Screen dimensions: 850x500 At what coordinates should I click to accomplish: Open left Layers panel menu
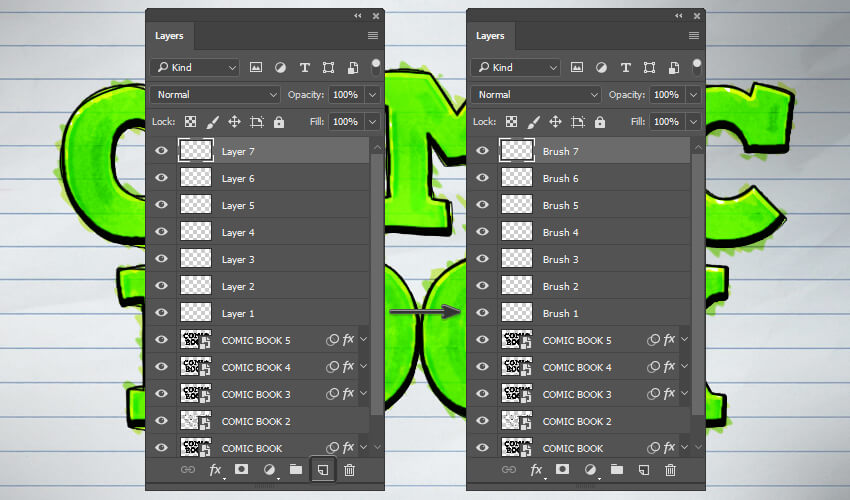coord(373,36)
